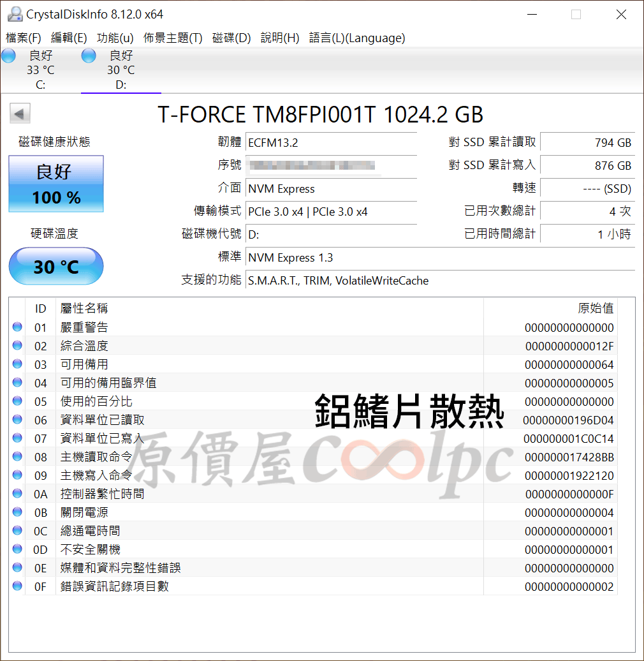Switch to the D: drive 30 °C tab
Viewport: 644px width, 661px height.
121,70
